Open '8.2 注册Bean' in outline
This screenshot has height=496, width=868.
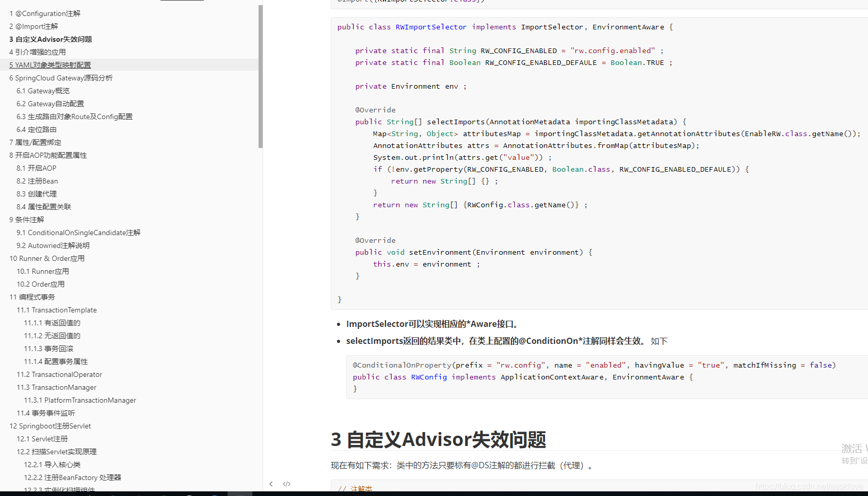coord(37,181)
